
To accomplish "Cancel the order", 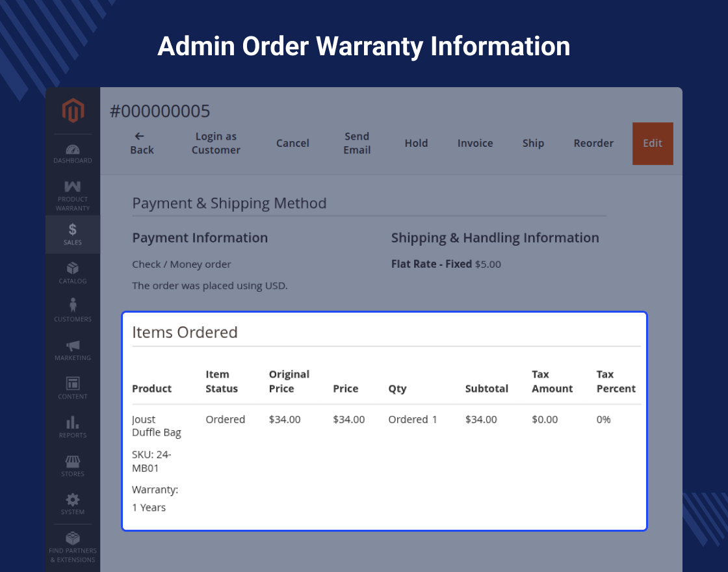I will [292, 143].
